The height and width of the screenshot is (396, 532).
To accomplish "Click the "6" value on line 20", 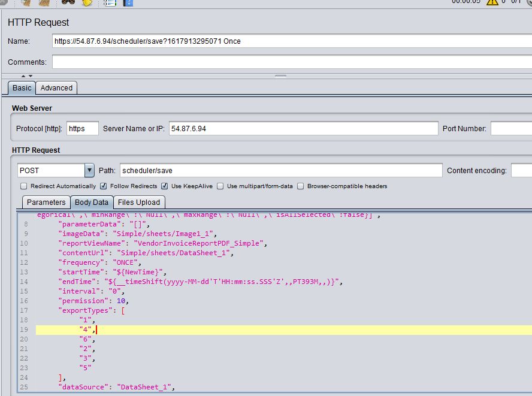I will coord(87,339).
